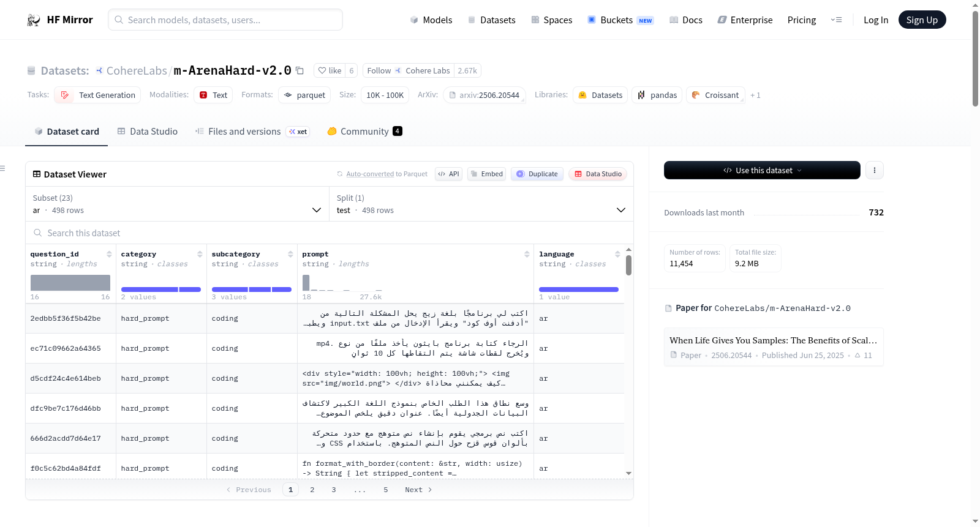The image size is (980, 527).
Task: Expand the Subset selector dropdown
Action: tap(178, 204)
